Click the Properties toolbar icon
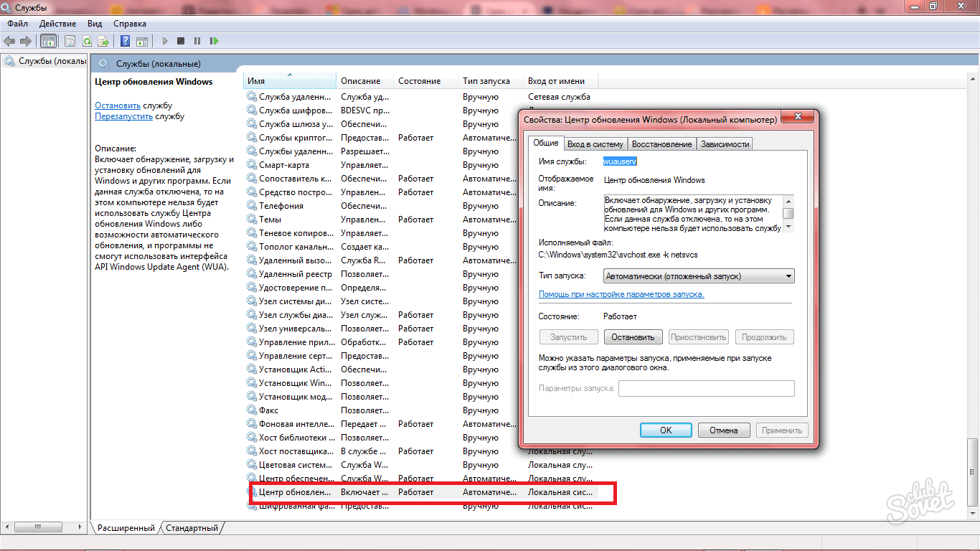 coord(70,42)
